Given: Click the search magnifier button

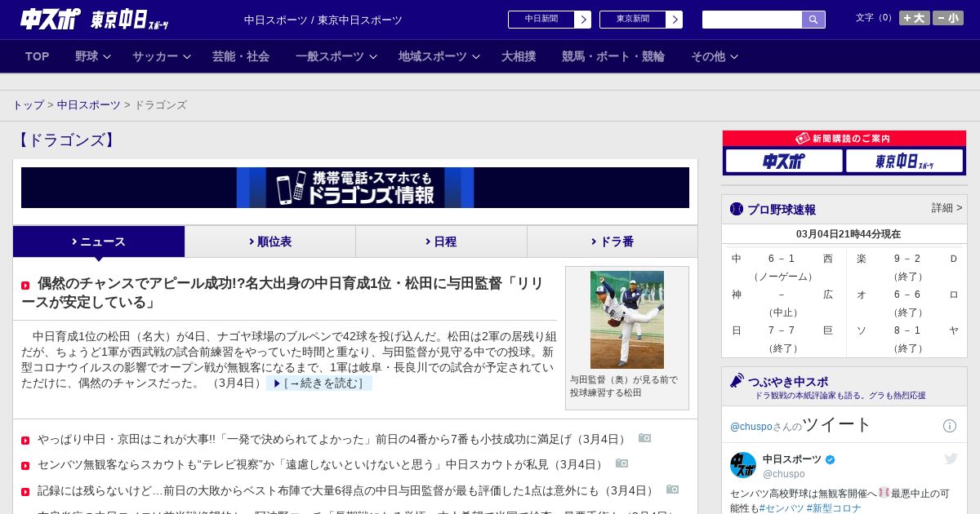Looking at the screenshot, I should pos(813,20).
